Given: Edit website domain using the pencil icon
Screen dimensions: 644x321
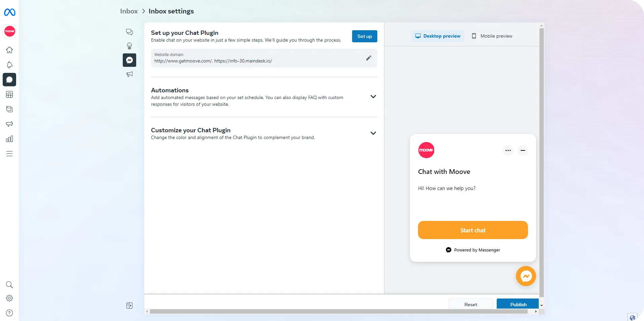Looking at the screenshot, I should click(x=369, y=58).
